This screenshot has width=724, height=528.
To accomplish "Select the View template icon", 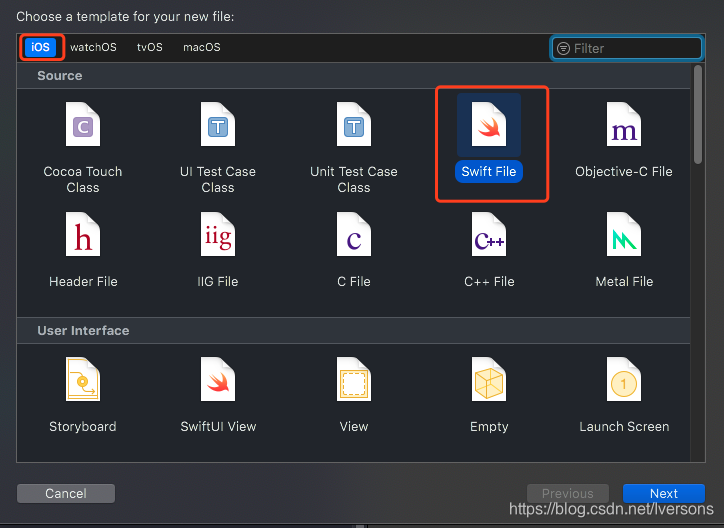I will click(x=354, y=379).
